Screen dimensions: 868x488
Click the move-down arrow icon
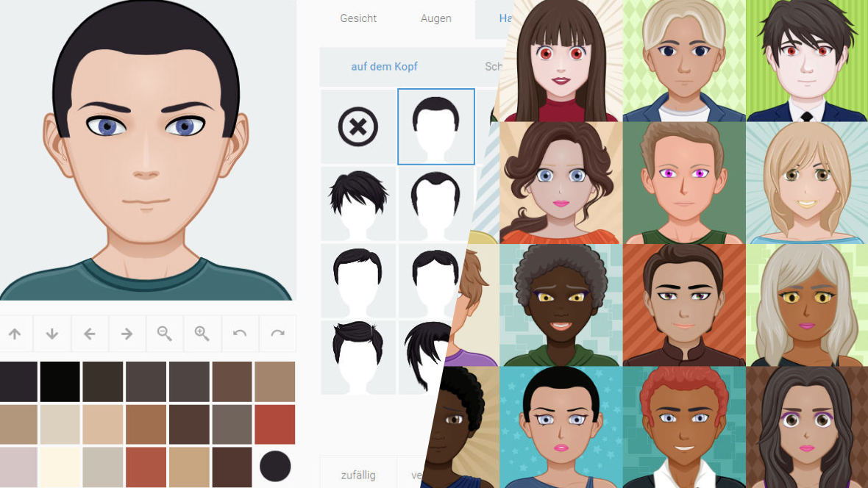click(51, 333)
